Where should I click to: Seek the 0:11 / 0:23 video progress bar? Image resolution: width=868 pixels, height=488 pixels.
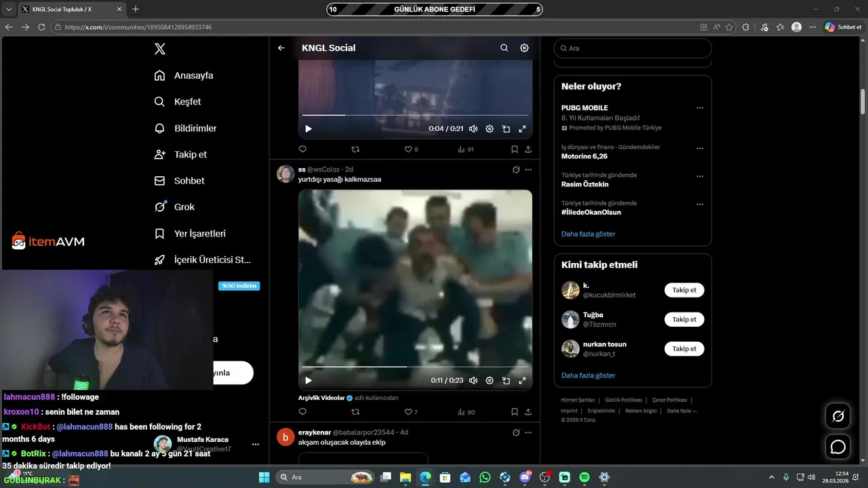click(415, 367)
